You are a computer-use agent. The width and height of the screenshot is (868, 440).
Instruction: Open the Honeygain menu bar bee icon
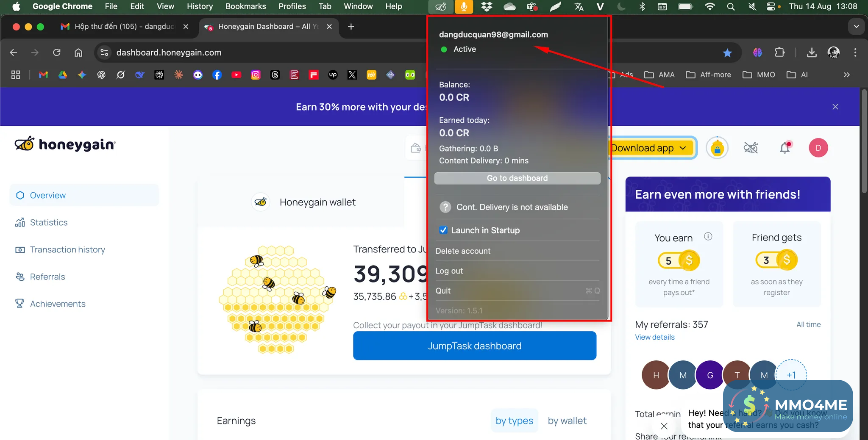tap(441, 6)
